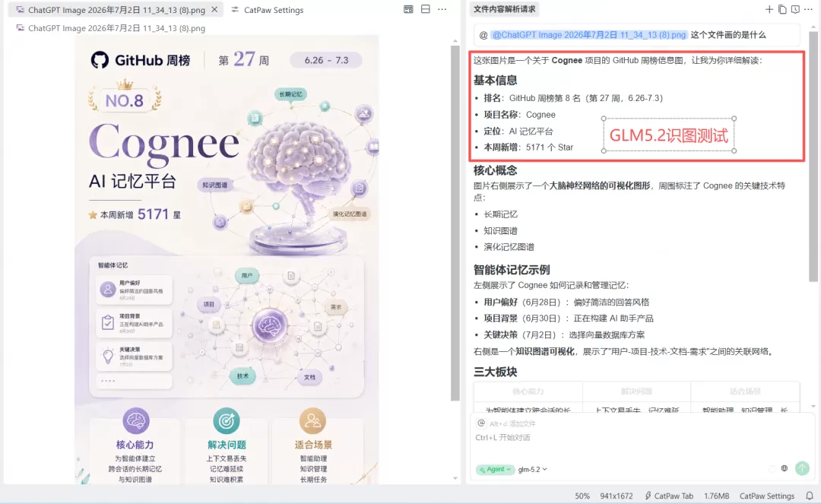Click the 基本信息 heading in the chat reply
821x504 pixels.
point(496,80)
